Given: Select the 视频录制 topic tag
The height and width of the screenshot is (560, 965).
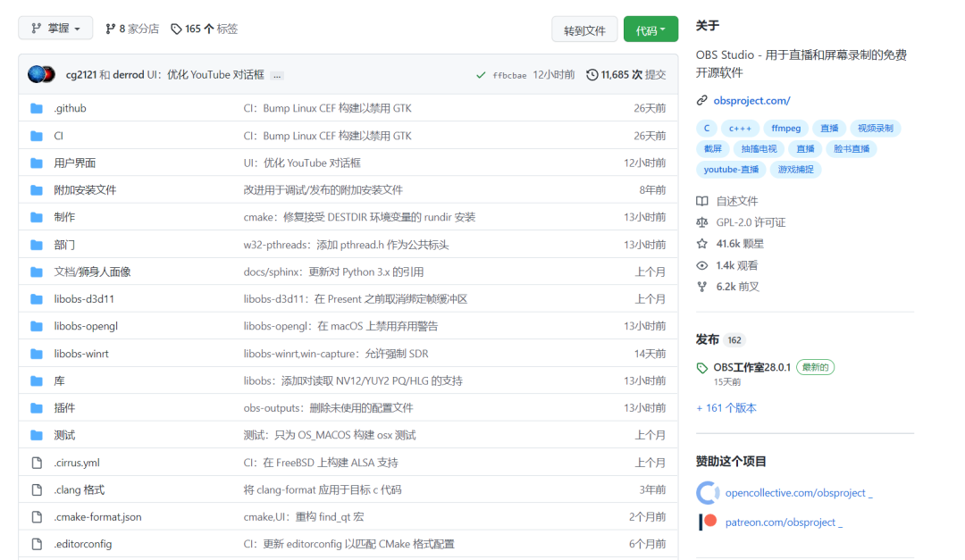Looking at the screenshot, I should (875, 128).
